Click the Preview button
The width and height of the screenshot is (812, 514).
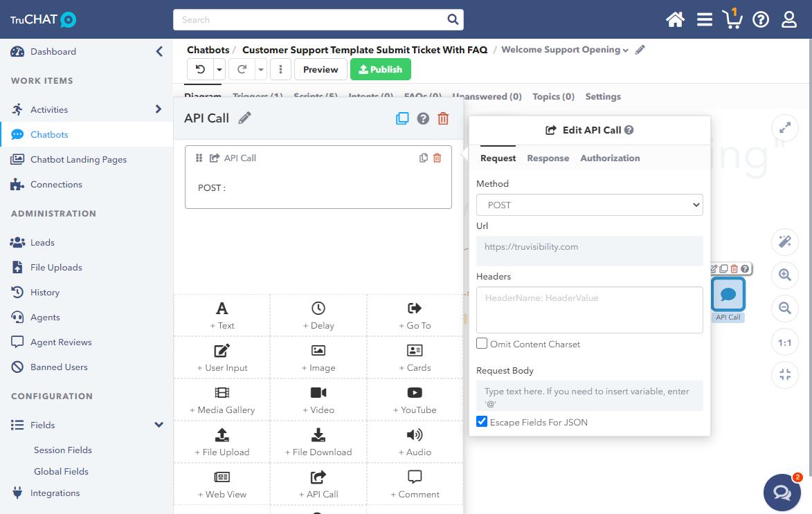(x=321, y=69)
